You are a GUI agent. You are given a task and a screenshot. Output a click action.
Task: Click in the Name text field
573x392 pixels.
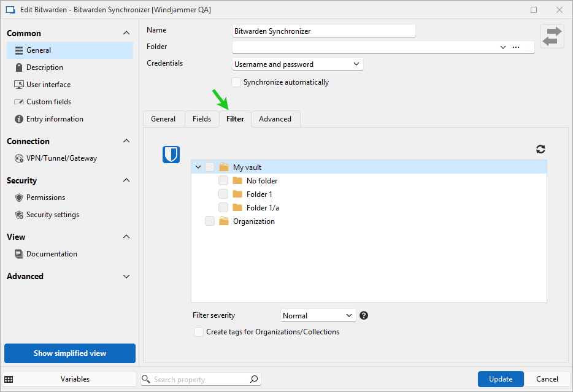(323, 31)
